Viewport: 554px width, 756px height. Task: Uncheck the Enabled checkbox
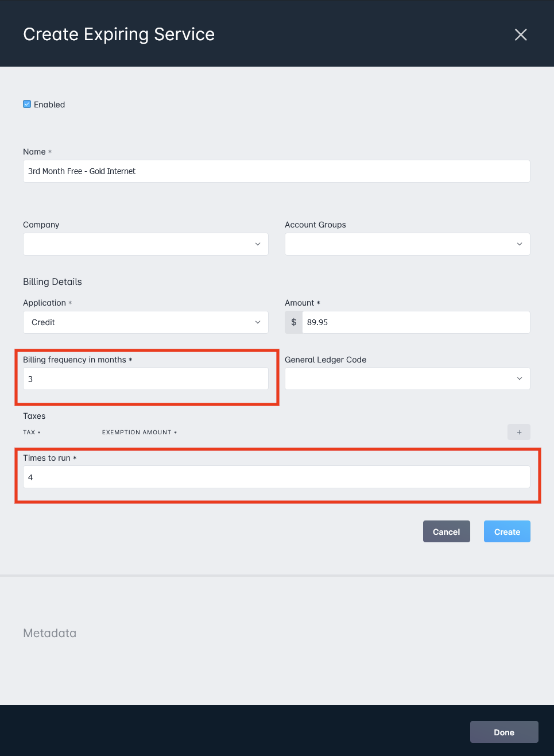(x=27, y=104)
